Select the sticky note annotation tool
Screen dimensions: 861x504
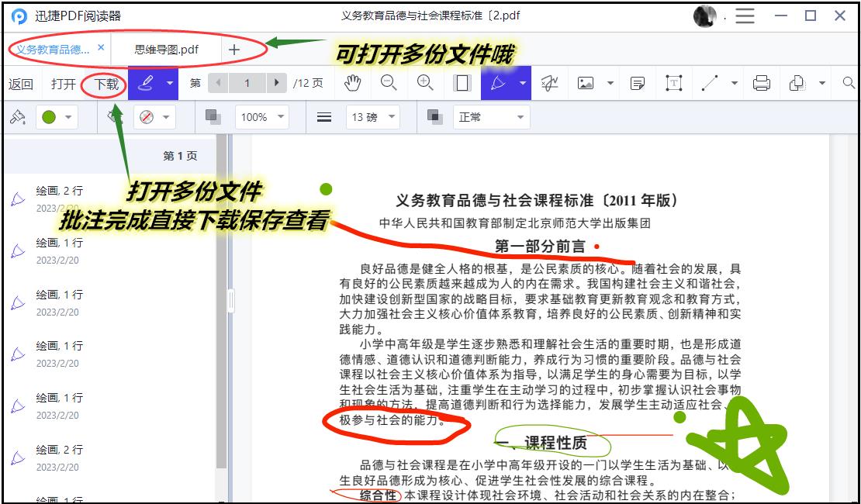point(638,84)
